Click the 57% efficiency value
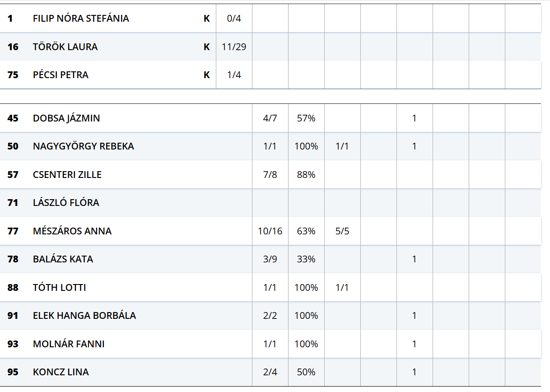Viewport: 550px width, 392px height. [x=306, y=118]
